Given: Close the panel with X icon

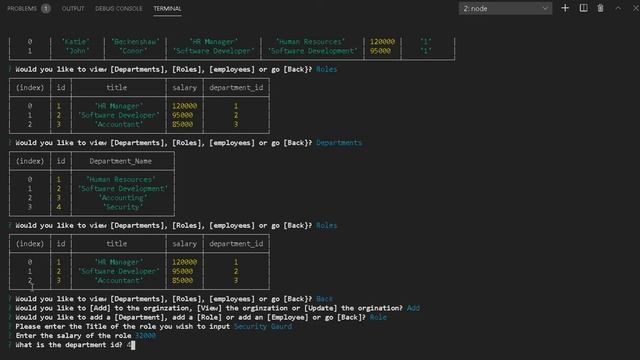Looking at the screenshot, I should [x=636, y=8].
